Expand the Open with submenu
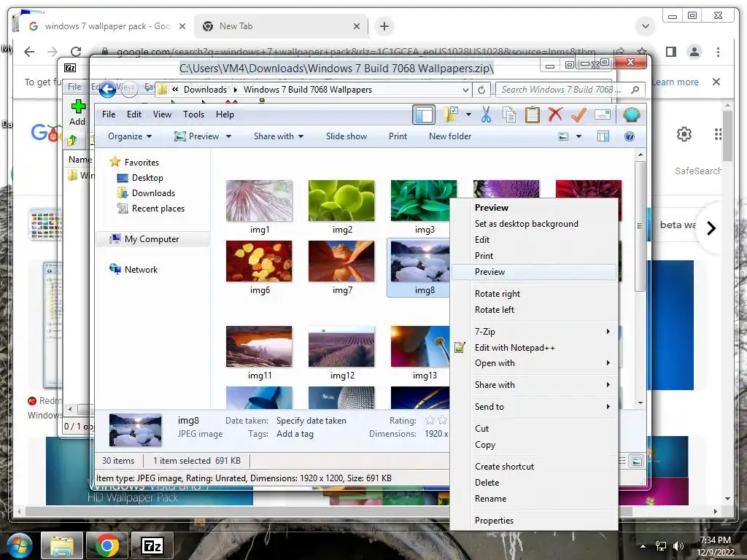 pos(535,363)
